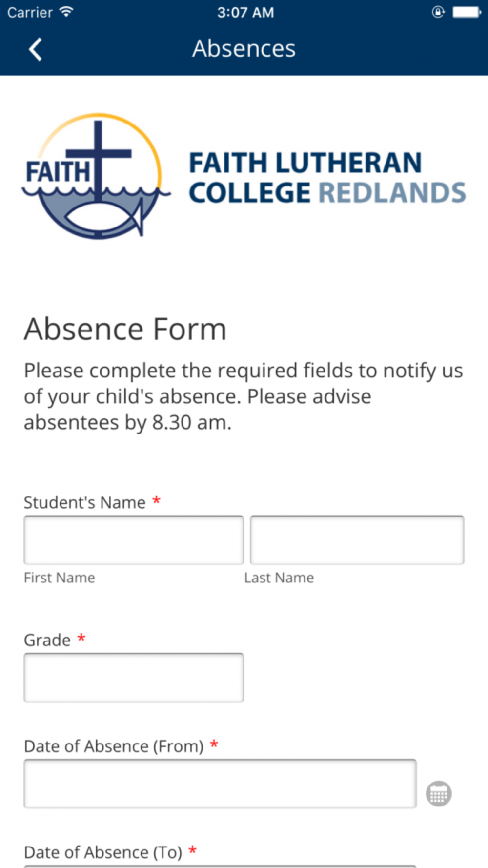
Task: Tap the rotation lock status icon
Action: 438,12
